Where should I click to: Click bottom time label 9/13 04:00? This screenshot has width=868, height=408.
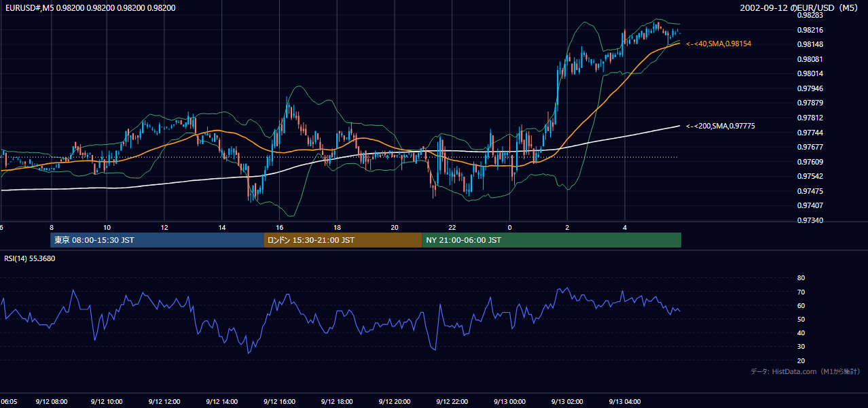625,402
